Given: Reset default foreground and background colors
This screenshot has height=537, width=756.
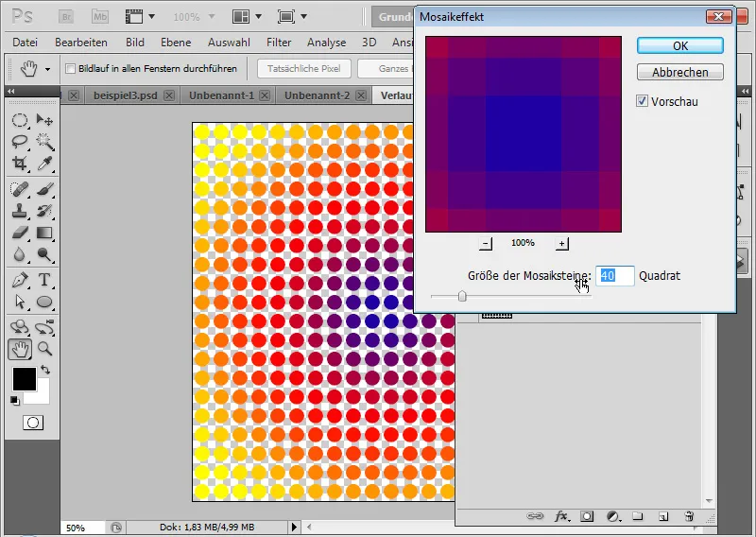Looking at the screenshot, I should pos(15,401).
